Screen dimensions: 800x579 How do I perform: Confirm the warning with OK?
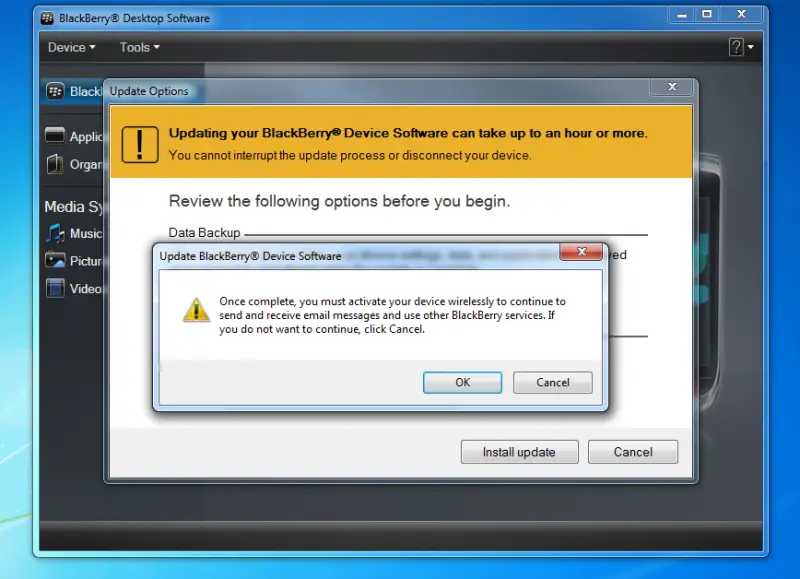(462, 382)
